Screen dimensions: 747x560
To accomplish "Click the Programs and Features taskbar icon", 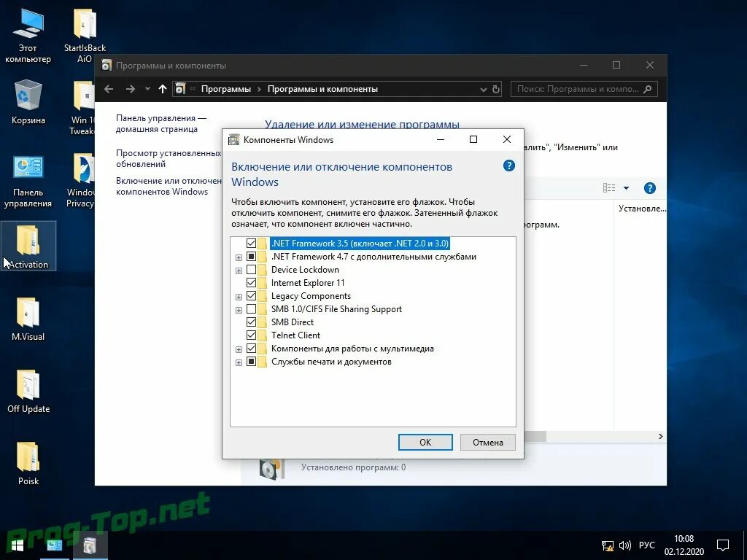I will click(90, 545).
